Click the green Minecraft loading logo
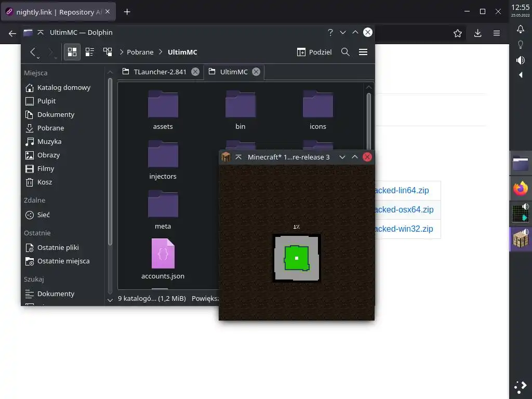 [297, 258]
